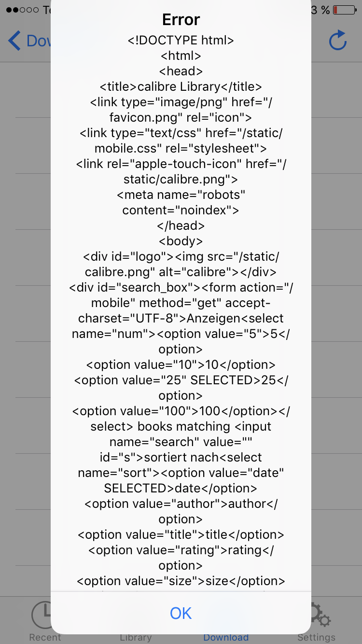Viewport: 362px width, 644px height.
Task: Select the Settings tab label
Action: tap(316, 638)
